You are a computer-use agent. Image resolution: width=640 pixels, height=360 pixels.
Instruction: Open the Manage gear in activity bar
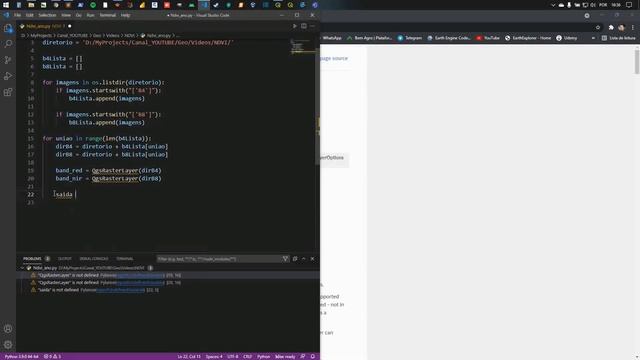coord(8,345)
